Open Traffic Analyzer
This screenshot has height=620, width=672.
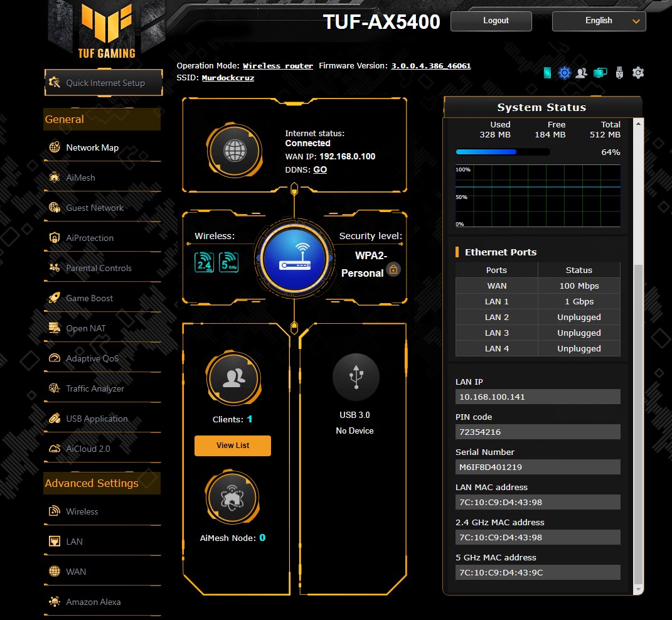pos(95,388)
